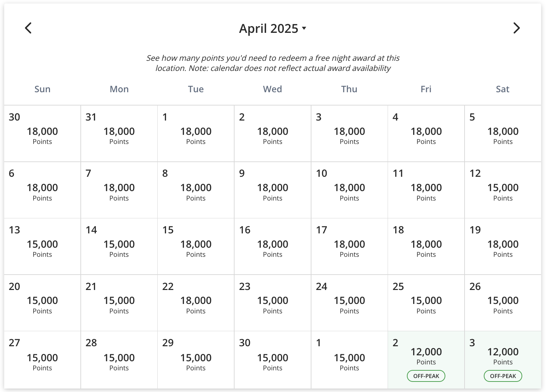Click April 19 Saturday cell
546x392 pixels.
point(503,246)
